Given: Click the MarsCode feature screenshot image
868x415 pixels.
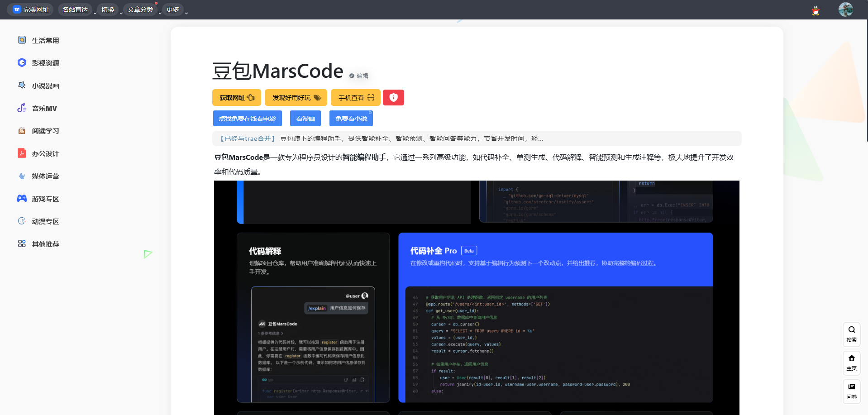Looking at the screenshot, I should tap(477, 298).
